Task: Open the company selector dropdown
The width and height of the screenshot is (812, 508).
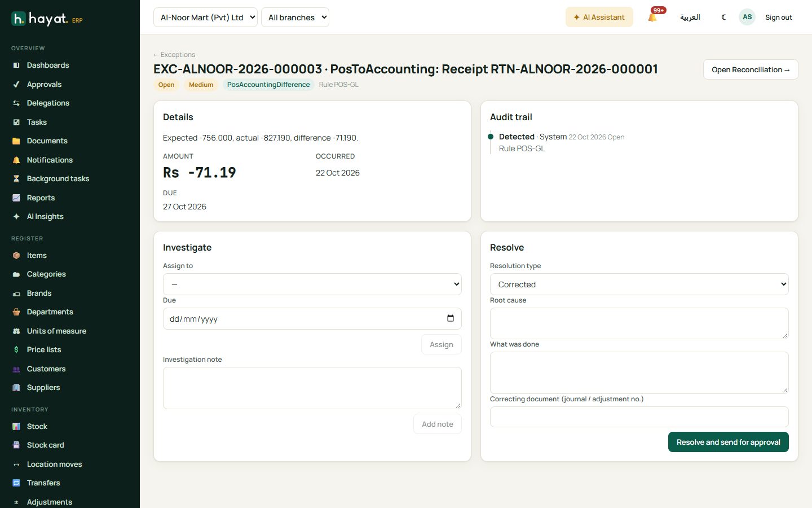Action: pyautogui.click(x=205, y=17)
